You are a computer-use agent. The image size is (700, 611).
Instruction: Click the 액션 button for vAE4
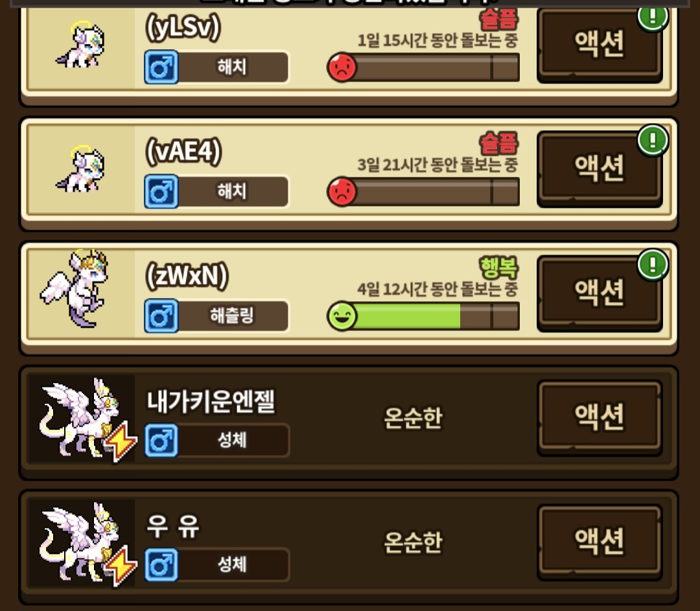point(599,168)
